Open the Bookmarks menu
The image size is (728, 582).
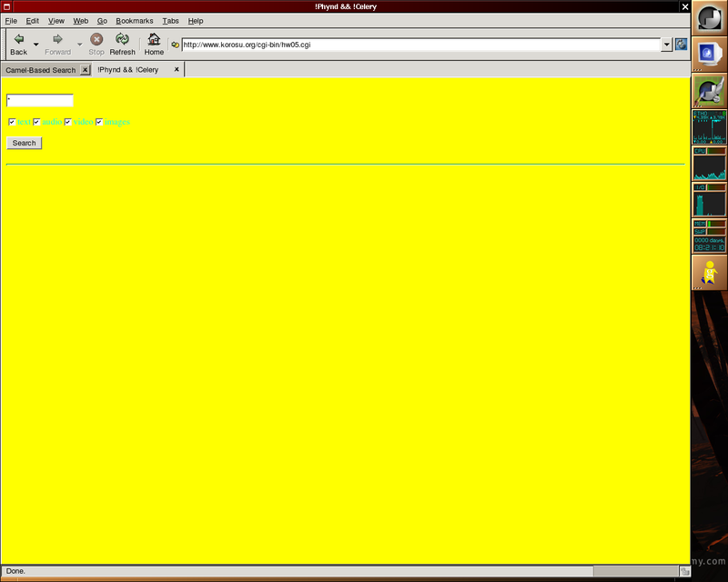point(134,21)
